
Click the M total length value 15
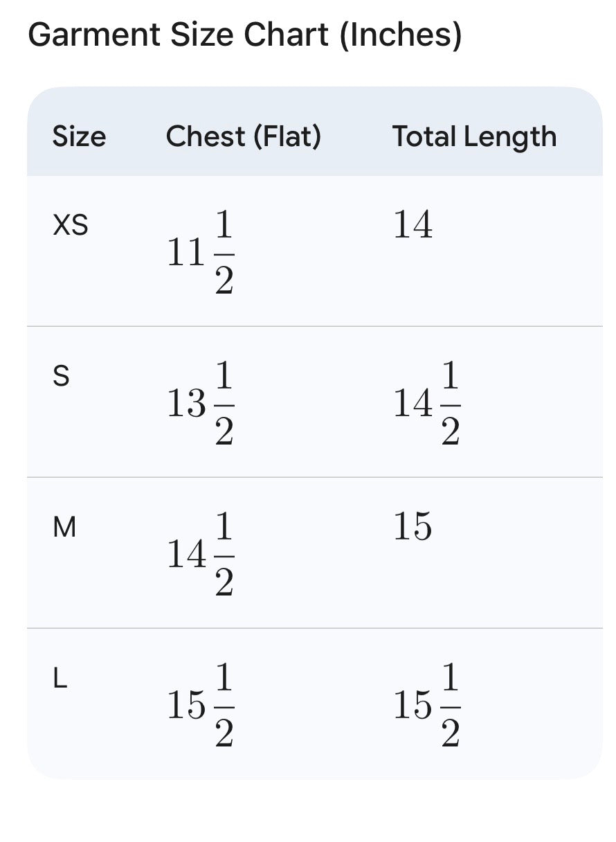click(x=413, y=528)
